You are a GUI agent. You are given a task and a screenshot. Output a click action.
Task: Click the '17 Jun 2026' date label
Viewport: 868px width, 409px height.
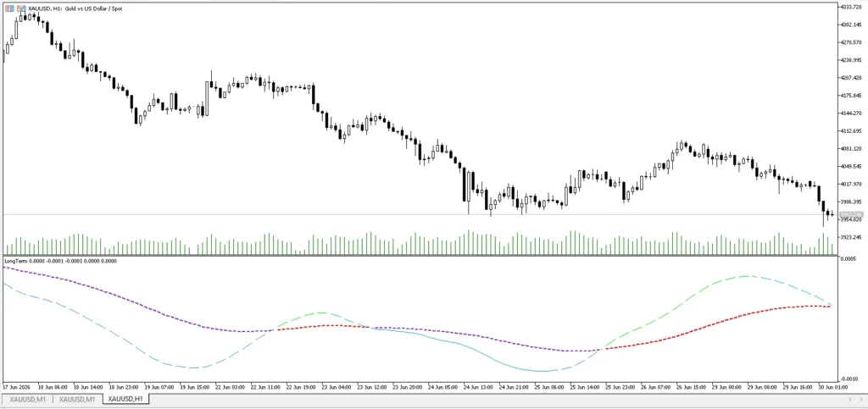coord(15,387)
